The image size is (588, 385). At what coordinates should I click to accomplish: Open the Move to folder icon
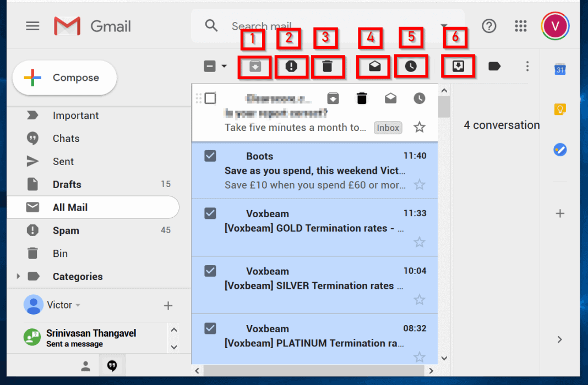click(458, 66)
